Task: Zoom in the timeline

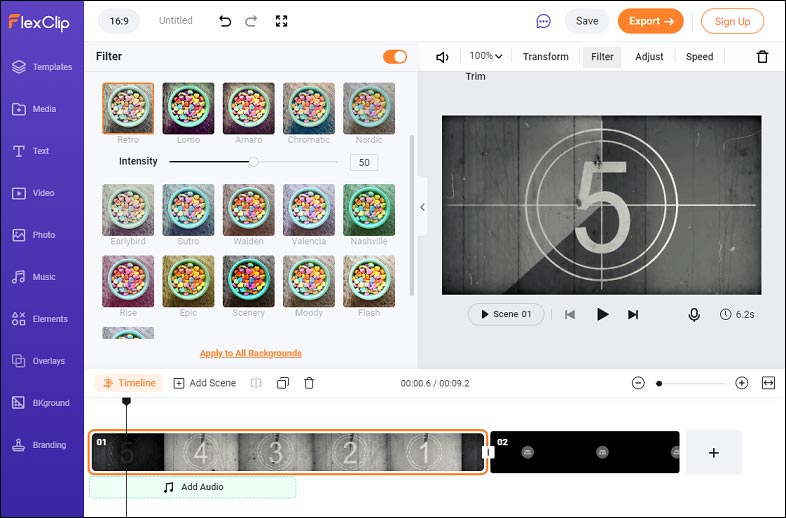Action: (x=741, y=383)
